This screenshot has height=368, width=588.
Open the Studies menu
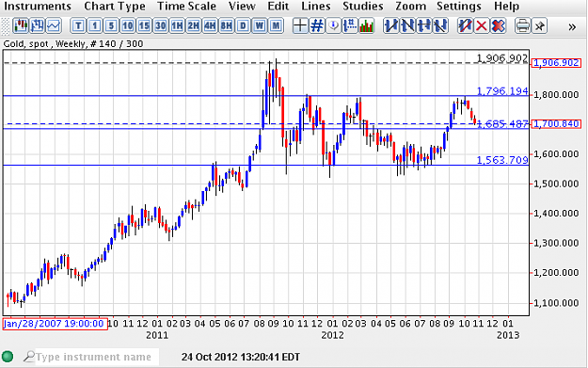[362, 7]
